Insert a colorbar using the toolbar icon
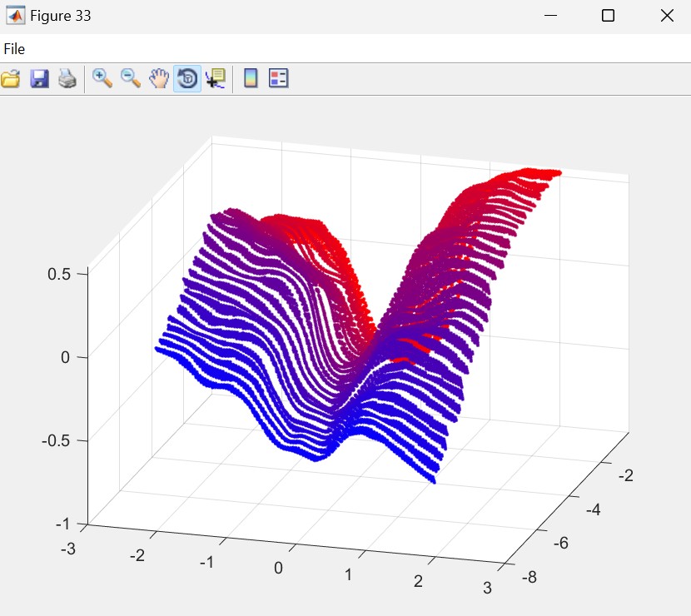The height and width of the screenshot is (616, 691). (x=250, y=79)
